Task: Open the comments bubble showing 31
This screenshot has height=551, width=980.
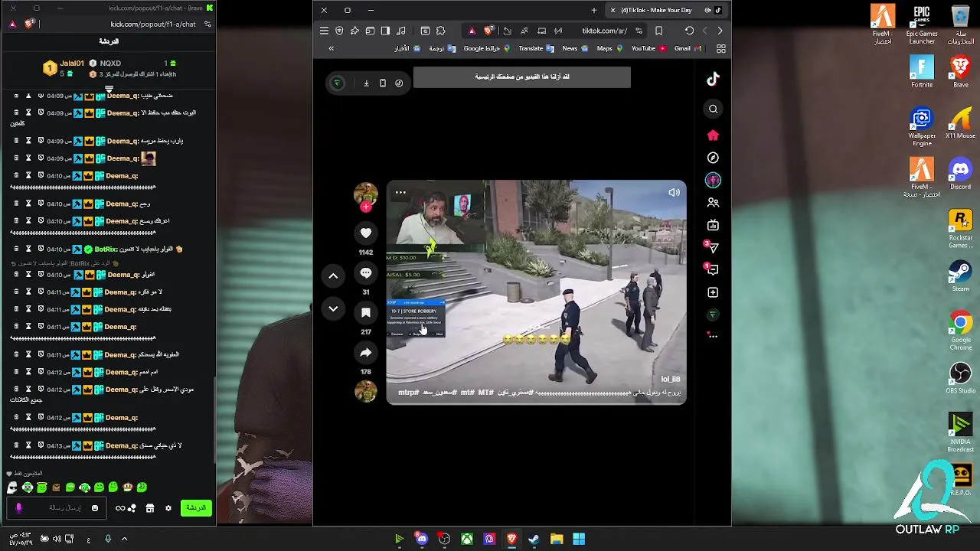Action: click(366, 273)
